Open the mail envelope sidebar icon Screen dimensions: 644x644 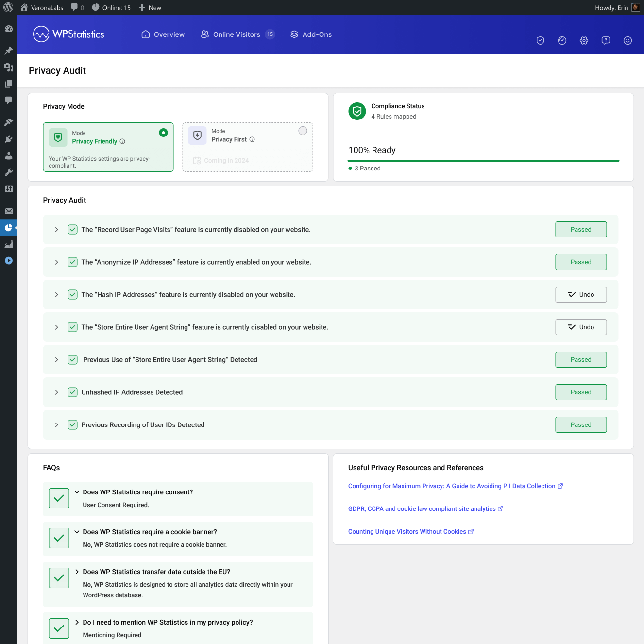(x=9, y=211)
